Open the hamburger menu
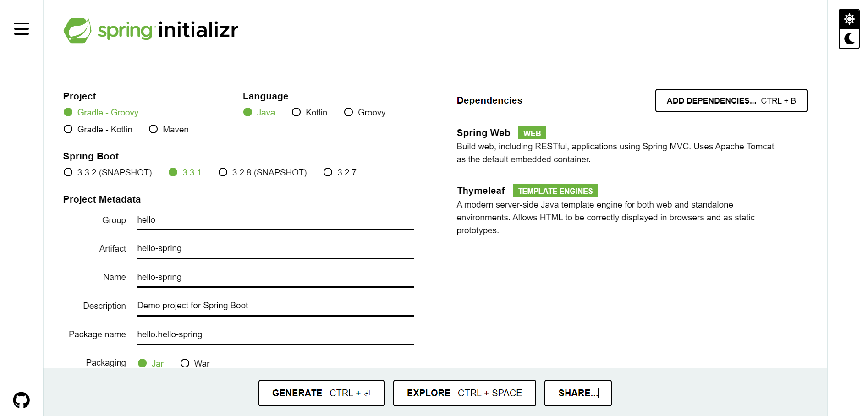This screenshot has height=416, width=868. [x=22, y=29]
